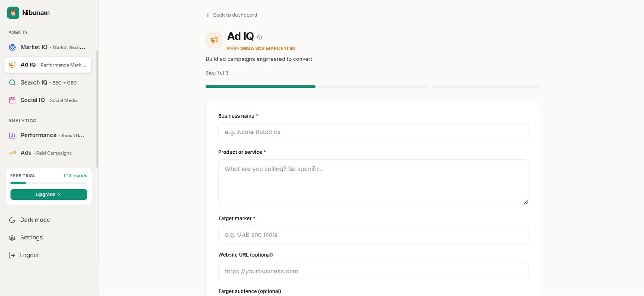The image size is (644, 296).
Task: Click the Upgrade button
Action: click(x=49, y=194)
